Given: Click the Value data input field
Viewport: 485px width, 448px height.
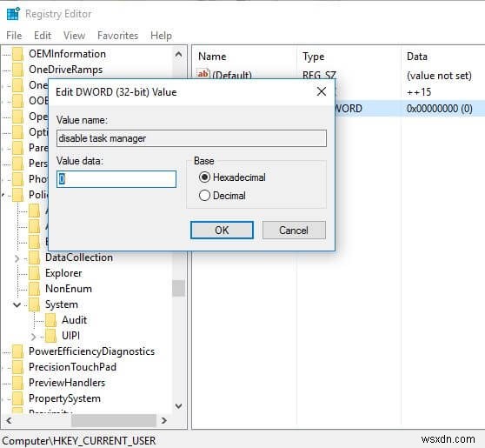Looking at the screenshot, I should click(116, 179).
